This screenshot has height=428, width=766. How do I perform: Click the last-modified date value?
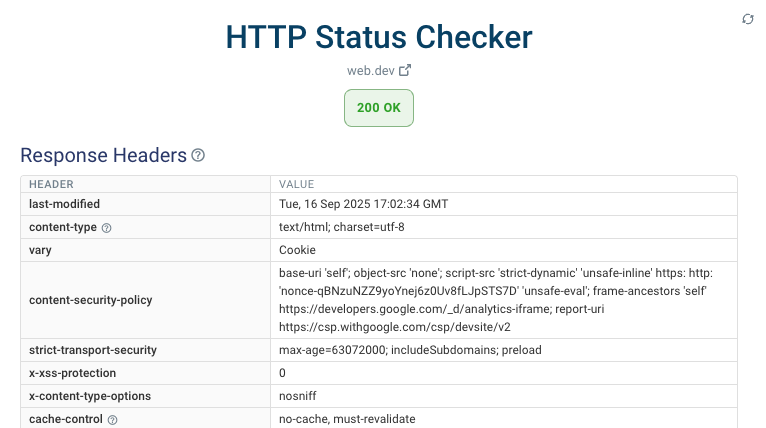pos(363,204)
